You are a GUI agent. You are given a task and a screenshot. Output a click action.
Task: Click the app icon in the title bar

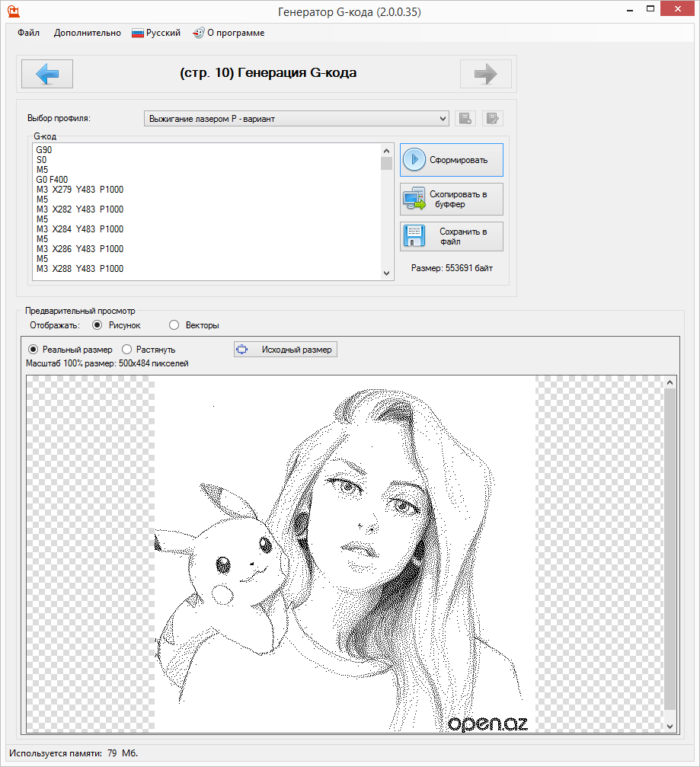click(13, 11)
